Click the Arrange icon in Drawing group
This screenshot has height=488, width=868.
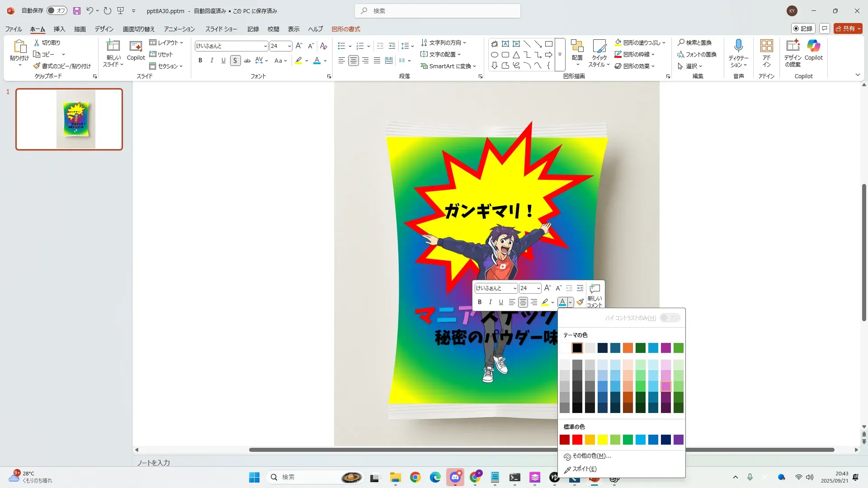pos(577,46)
